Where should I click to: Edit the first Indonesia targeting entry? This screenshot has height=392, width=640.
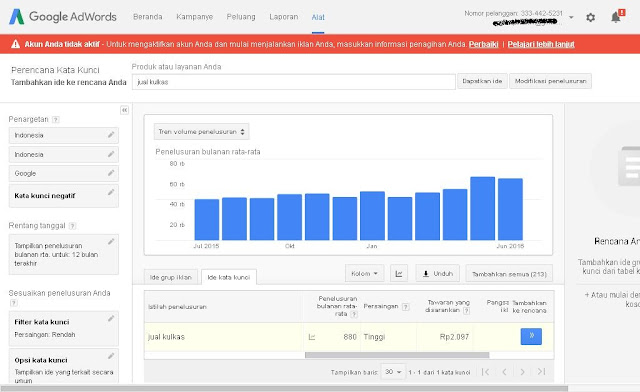coord(111,135)
